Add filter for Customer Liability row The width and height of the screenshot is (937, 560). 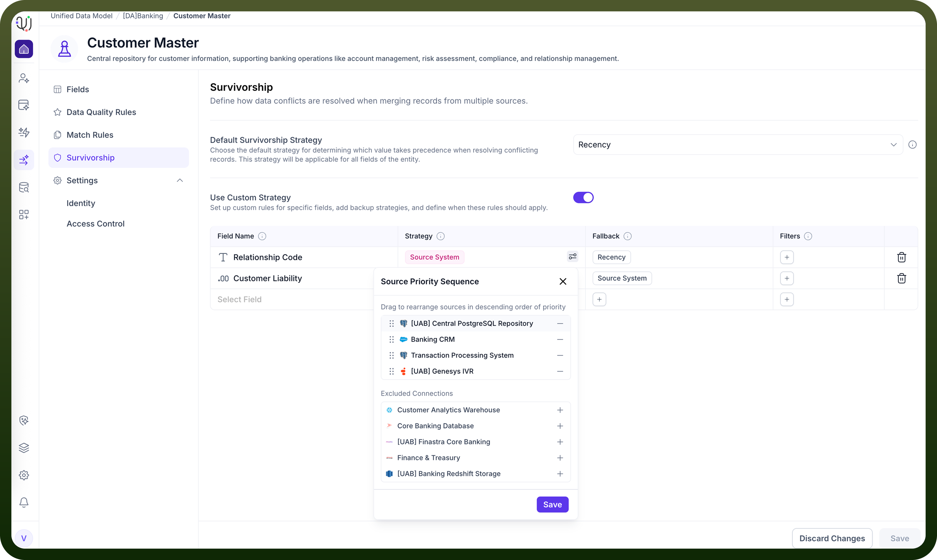click(787, 279)
